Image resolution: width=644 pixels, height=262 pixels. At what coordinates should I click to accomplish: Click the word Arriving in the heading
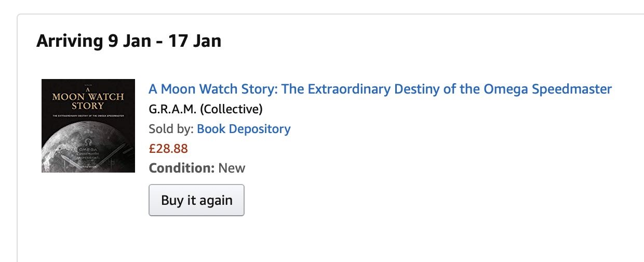pos(70,41)
